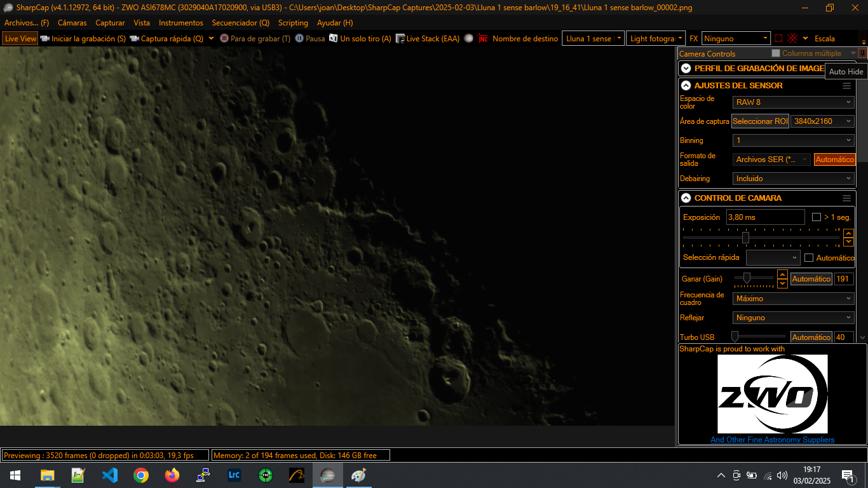Open the Archivos SER output format dropdown
Image resolution: width=868 pixels, height=488 pixels.
pos(772,159)
